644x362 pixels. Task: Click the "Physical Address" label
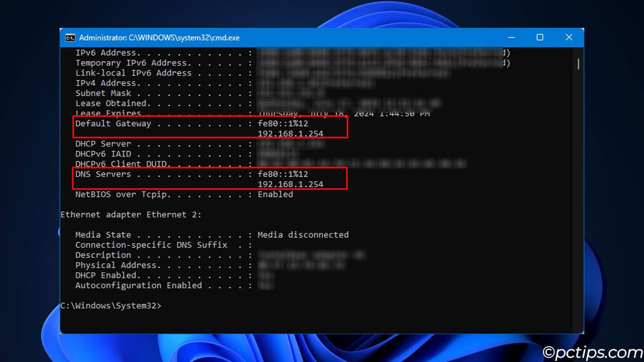coord(116,265)
